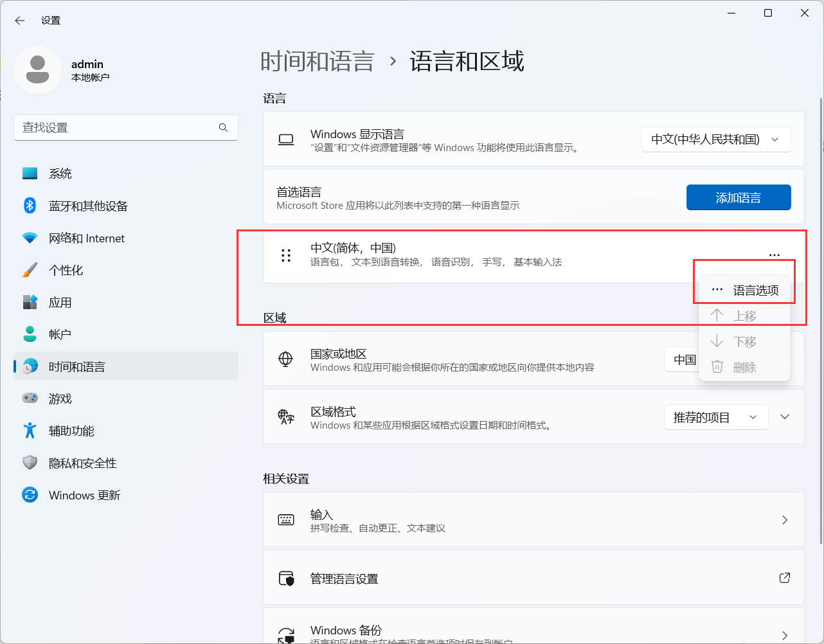The image size is (824, 644).
Task: Select 删除 in the context menu
Action: tap(744, 367)
